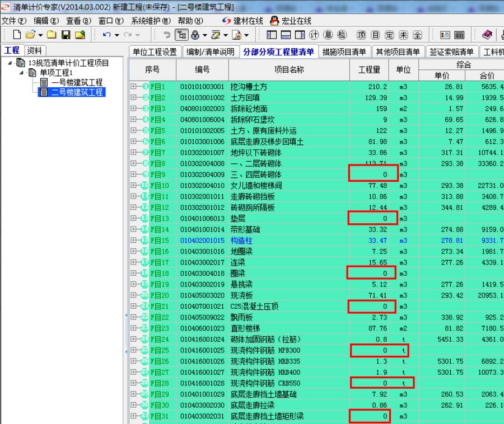Open the lock icon dropdown arrow

204,35
